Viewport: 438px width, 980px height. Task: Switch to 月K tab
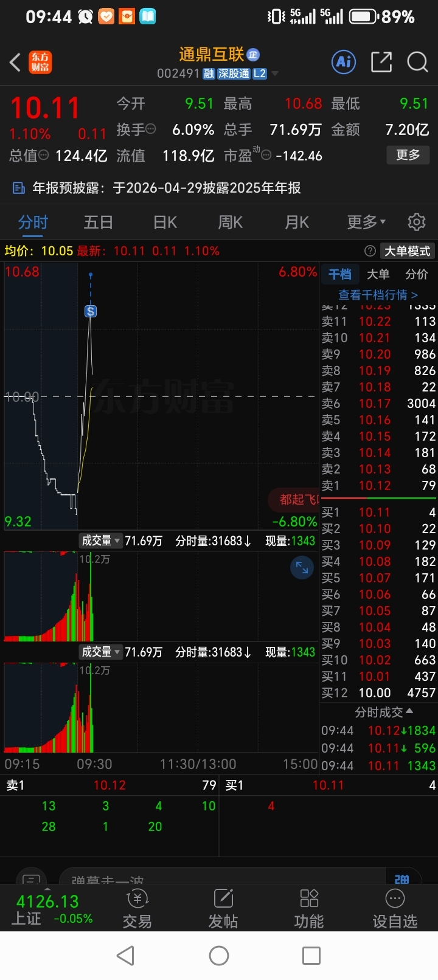(297, 223)
